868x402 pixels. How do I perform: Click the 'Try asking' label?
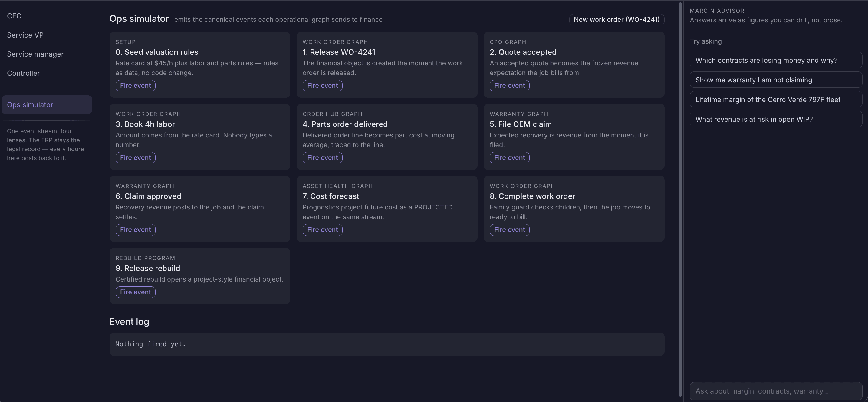point(705,41)
